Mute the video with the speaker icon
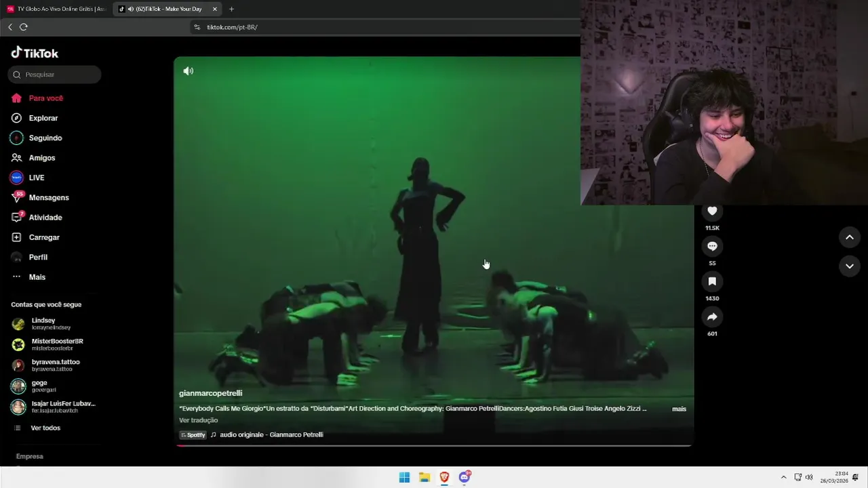Screen dimensions: 868x488 point(188,71)
